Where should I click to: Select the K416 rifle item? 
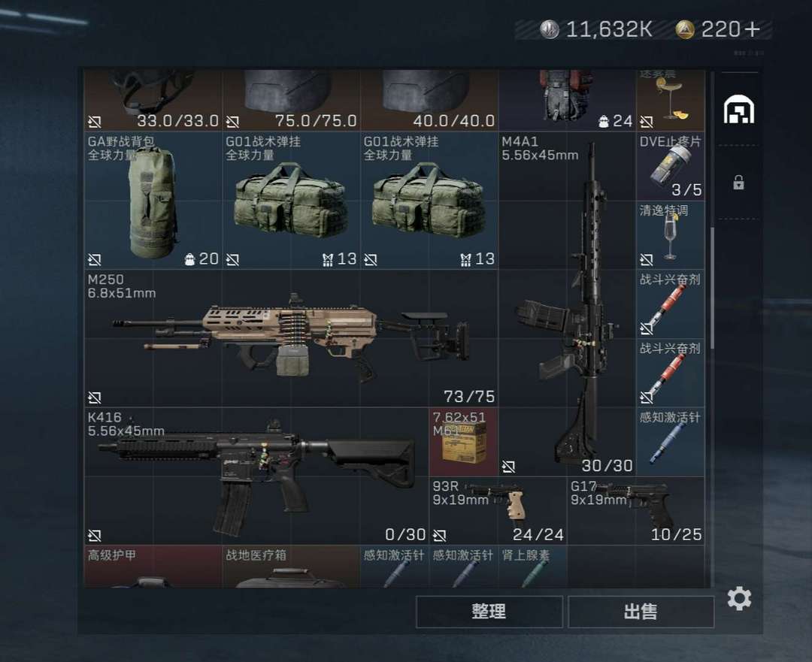coord(256,476)
